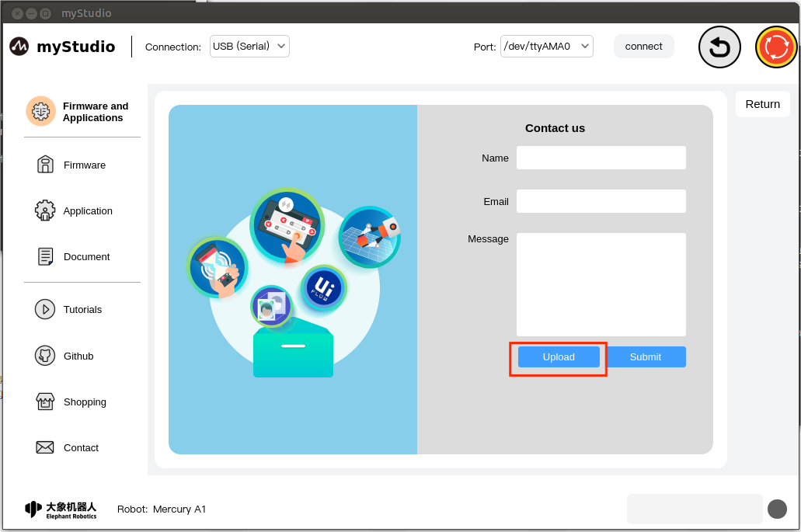Click the gray status indicator circle
The width and height of the screenshot is (801, 532).
coord(777,509)
